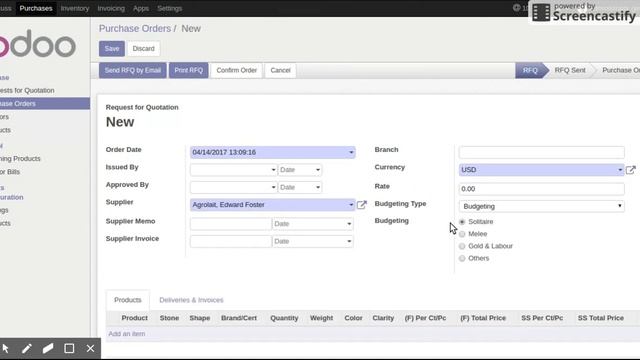
Task: Select the Solitaire budgeting option
Action: (462, 222)
